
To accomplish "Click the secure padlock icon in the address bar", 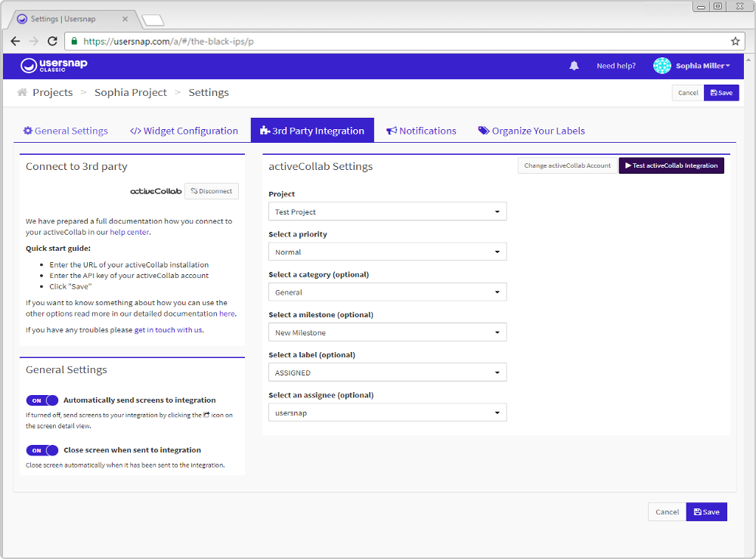I will point(74,41).
